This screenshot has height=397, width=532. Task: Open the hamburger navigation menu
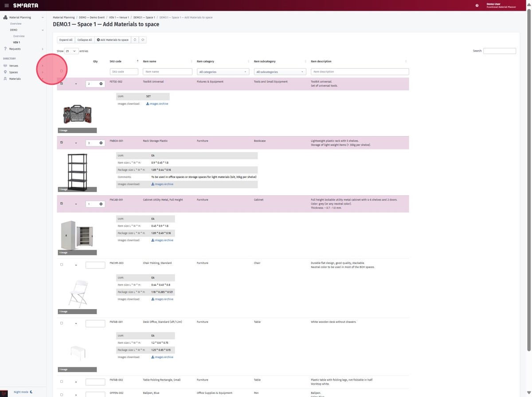pyautogui.click(x=7, y=5)
